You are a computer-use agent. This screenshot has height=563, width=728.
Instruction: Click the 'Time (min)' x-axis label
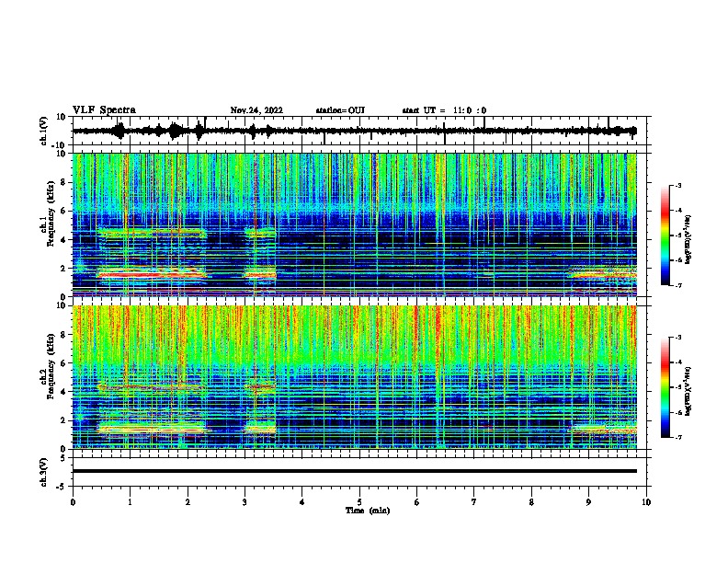point(368,511)
